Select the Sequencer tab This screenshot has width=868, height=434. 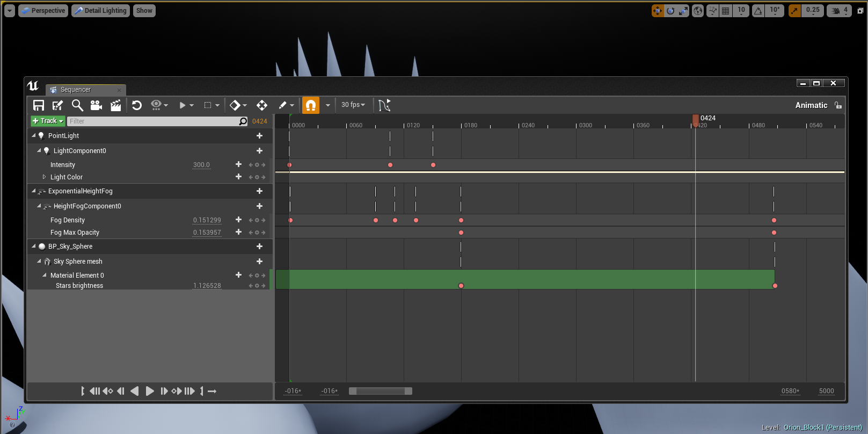pyautogui.click(x=85, y=90)
